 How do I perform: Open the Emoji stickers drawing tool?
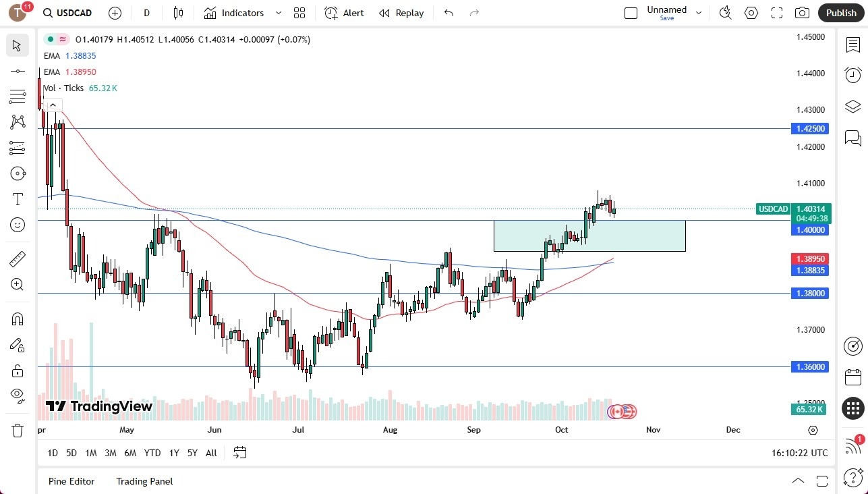[18, 225]
